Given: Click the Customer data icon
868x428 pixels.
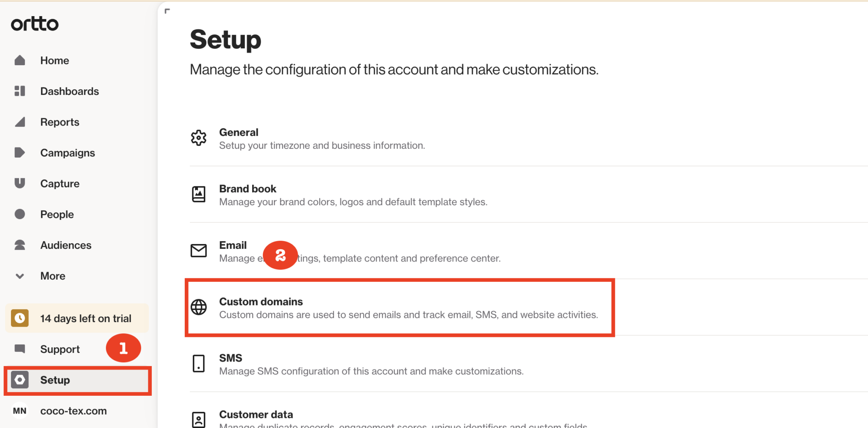Looking at the screenshot, I should point(199,419).
